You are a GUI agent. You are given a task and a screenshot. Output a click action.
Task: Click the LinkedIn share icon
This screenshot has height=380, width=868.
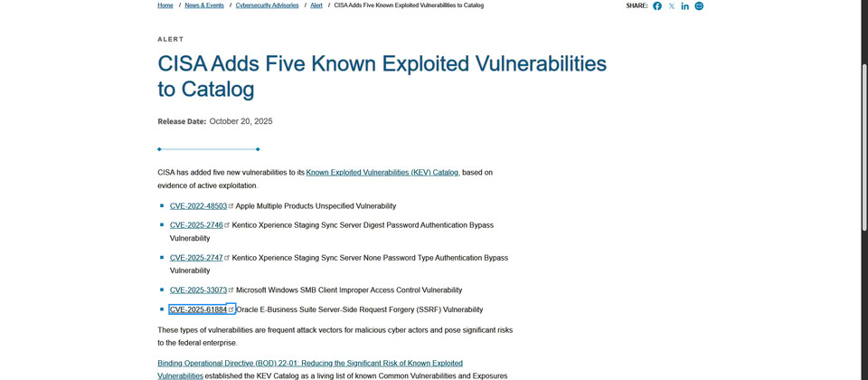click(x=685, y=5)
